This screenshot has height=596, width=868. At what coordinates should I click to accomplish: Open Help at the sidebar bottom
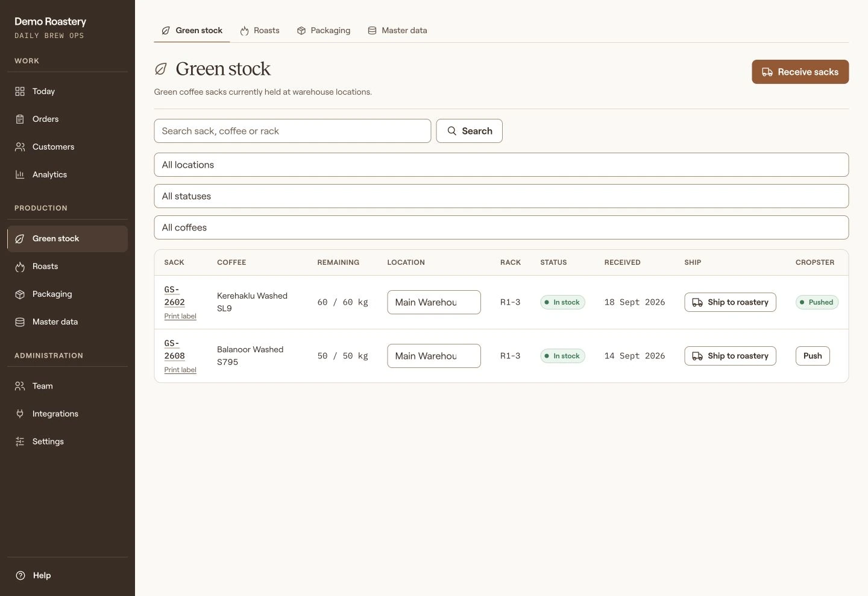coord(68,575)
